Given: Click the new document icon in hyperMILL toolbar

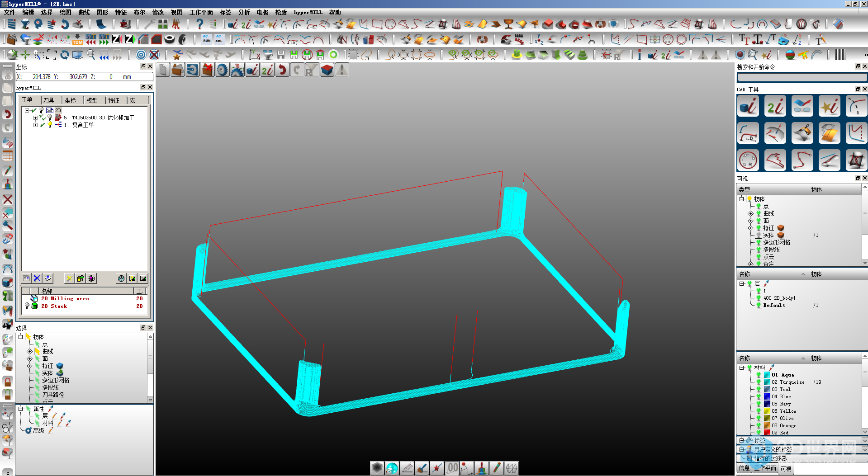Looking at the screenshot, I should click(163, 70).
